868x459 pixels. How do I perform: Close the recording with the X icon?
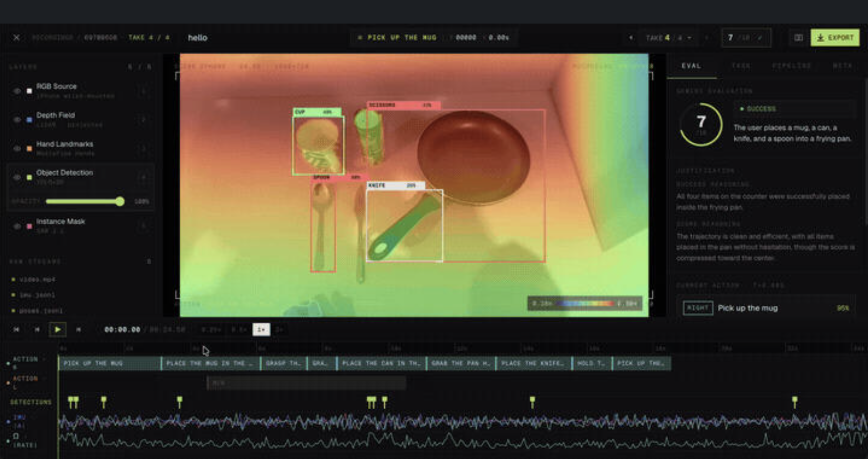click(16, 37)
